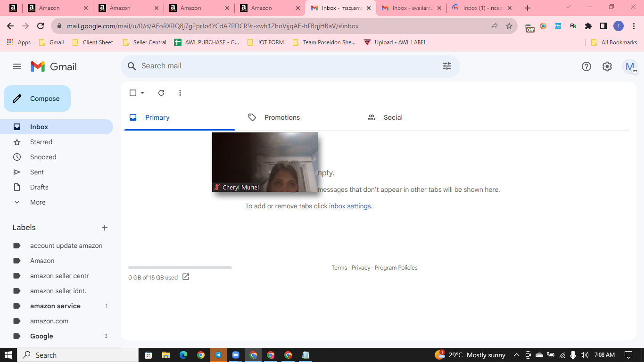Reload the page in Chrome
Viewport: 644px width, 362px height.
tap(41, 26)
